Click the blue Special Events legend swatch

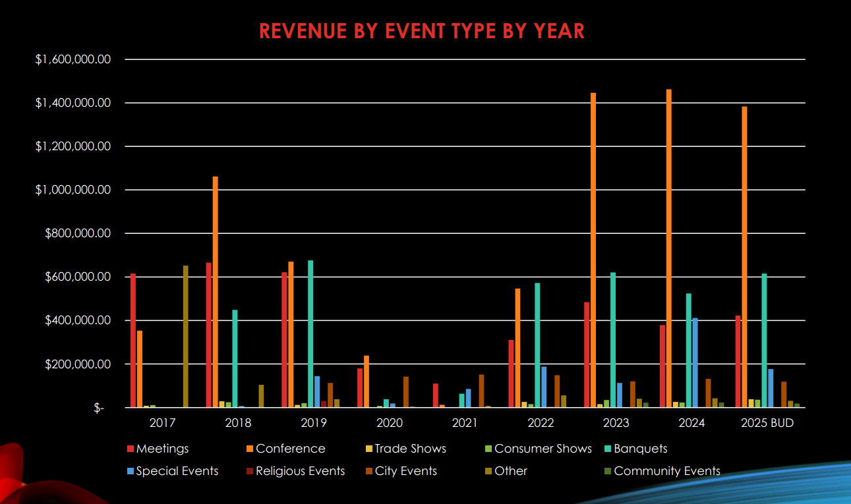(x=131, y=472)
